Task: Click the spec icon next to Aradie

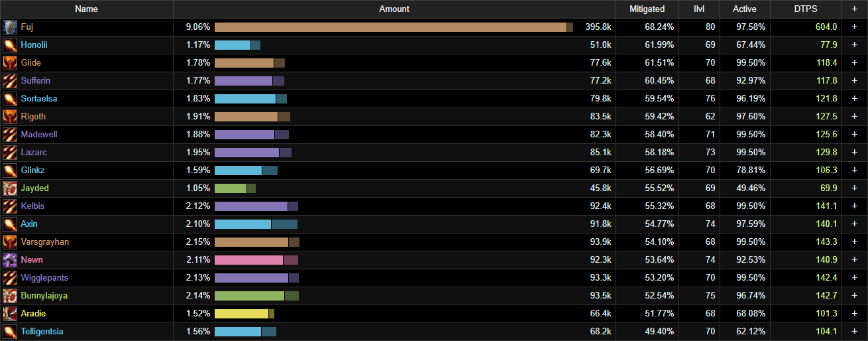Action: (10, 314)
